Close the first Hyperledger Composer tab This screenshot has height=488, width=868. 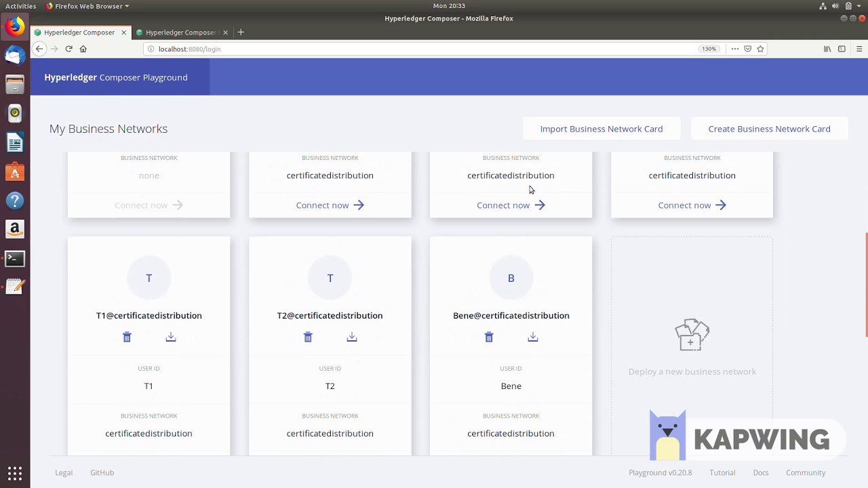124,32
